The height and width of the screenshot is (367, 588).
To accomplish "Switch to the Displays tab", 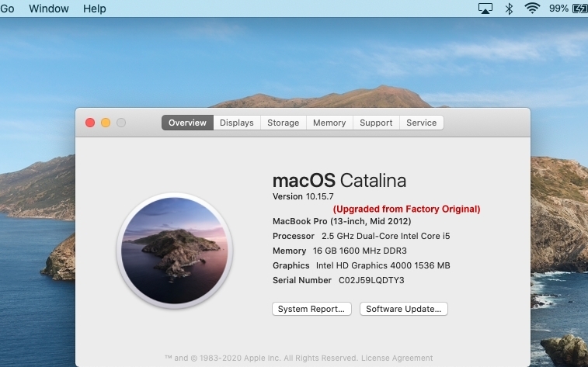I will tap(237, 123).
